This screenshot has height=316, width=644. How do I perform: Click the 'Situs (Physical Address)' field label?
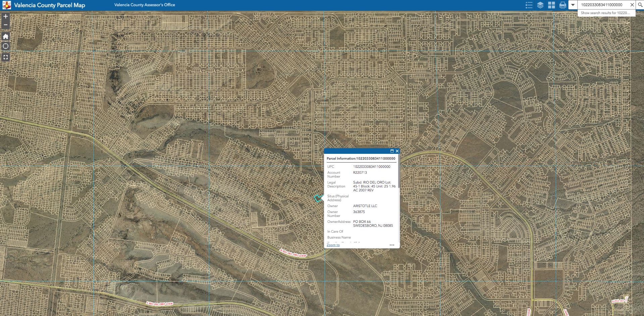[338, 198]
